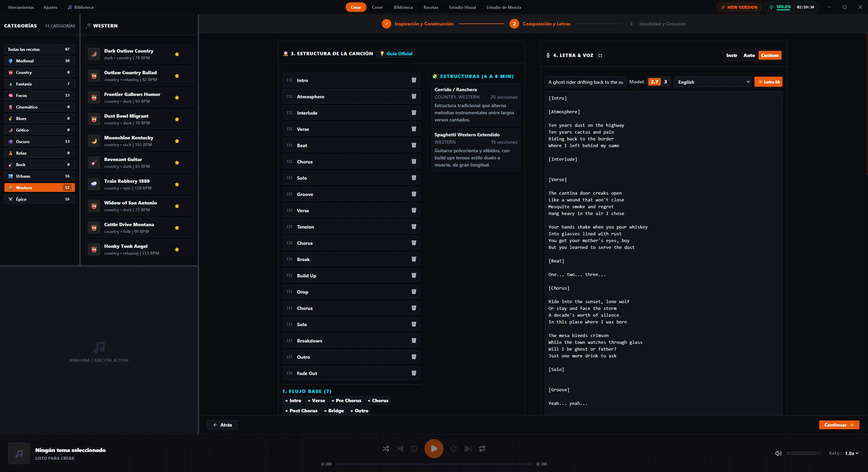Expand the lyrics editor with the fullscreen icon
This screenshot has height=472, width=868.
600,56
